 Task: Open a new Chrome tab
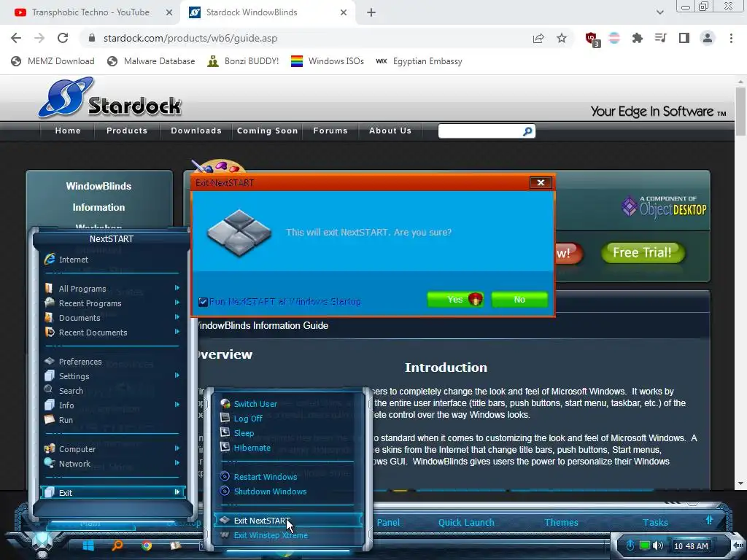point(371,12)
